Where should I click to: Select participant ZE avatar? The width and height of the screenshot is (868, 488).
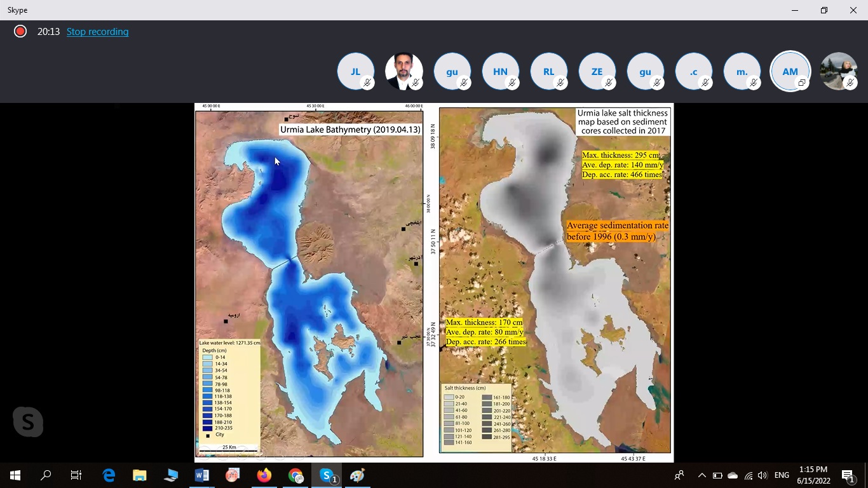point(597,71)
